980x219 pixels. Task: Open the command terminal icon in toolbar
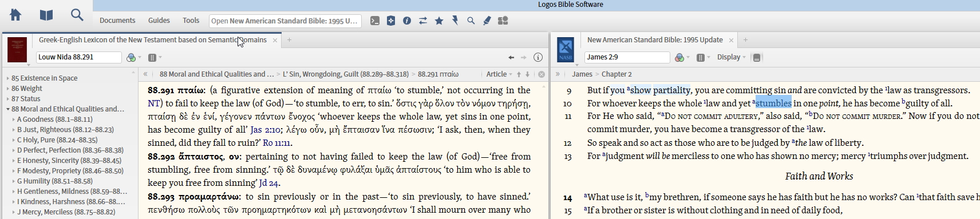pyautogui.click(x=375, y=21)
